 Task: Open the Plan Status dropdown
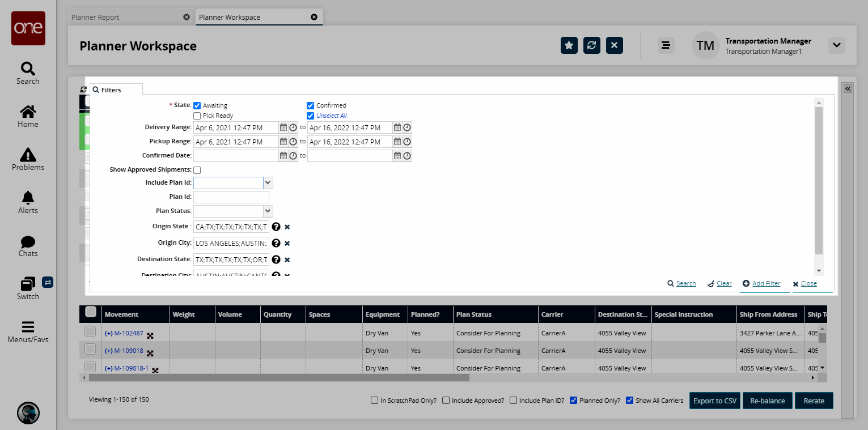click(268, 211)
